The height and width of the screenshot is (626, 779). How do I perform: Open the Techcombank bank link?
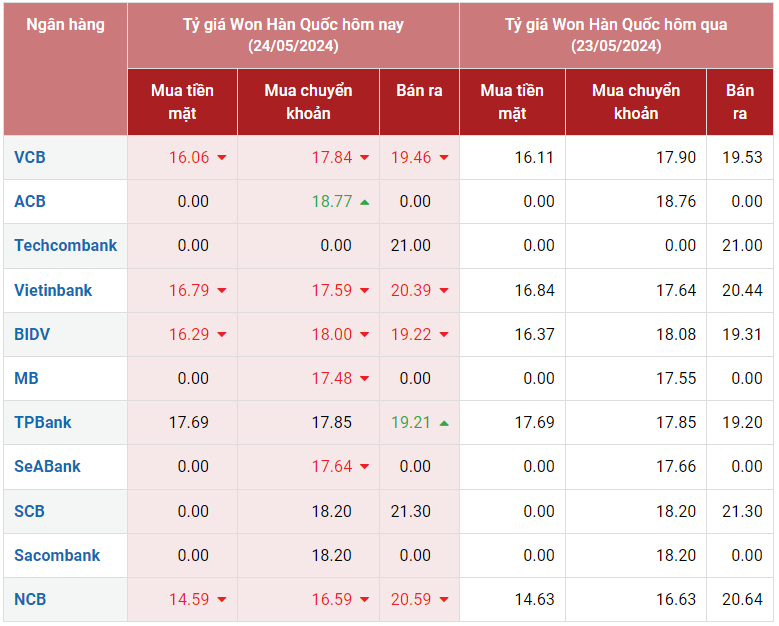(65, 245)
